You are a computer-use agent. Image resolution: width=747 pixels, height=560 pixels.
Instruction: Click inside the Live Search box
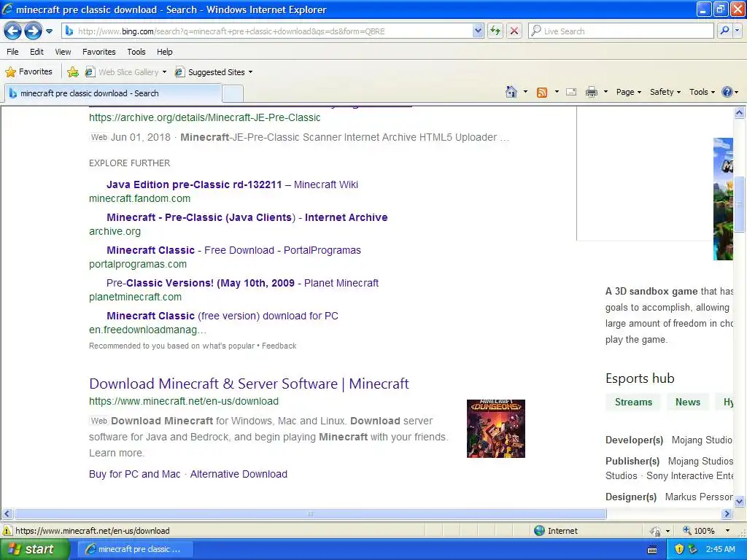pyautogui.click(x=620, y=31)
